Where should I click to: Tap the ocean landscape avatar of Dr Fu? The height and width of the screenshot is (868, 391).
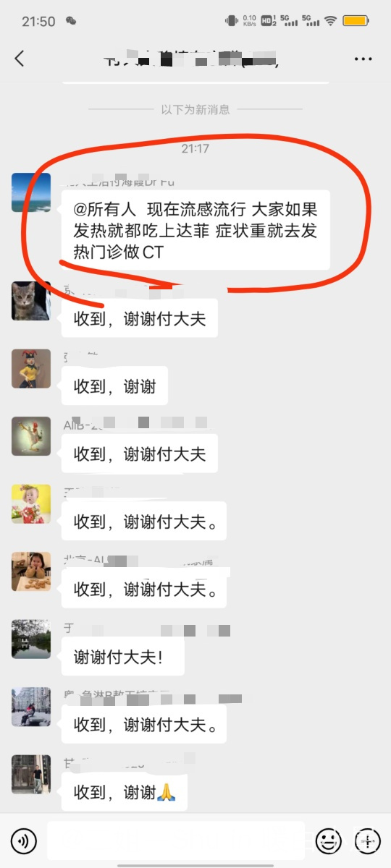point(31,192)
